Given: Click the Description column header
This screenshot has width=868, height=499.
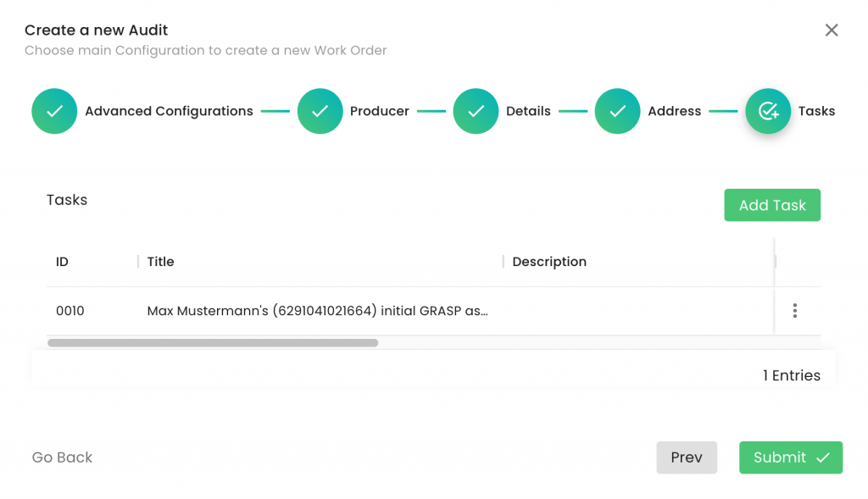Looking at the screenshot, I should (549, 262).
